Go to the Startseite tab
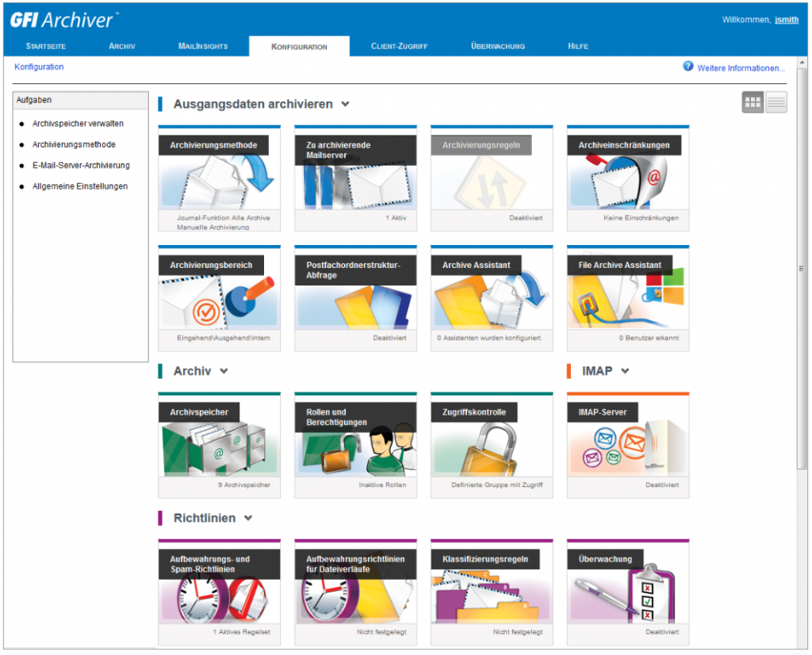This screenshot has height=655, width=812. [46, 46]
